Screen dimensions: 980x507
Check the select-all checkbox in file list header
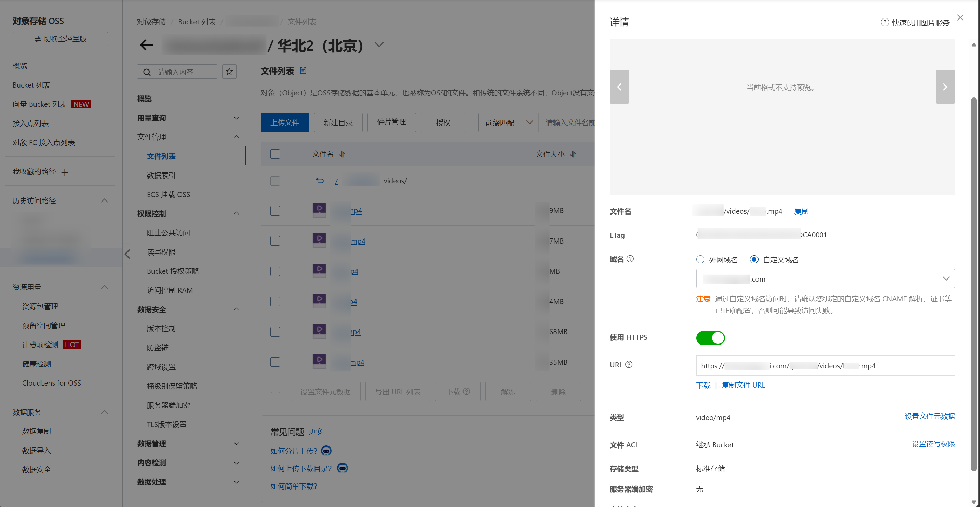pos(275,154)
